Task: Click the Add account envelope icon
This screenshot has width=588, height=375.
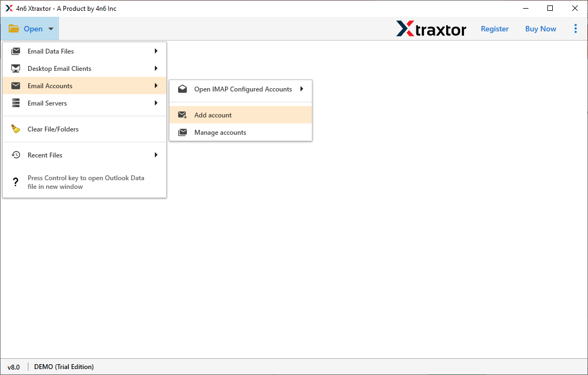Action: pos(182,115)
